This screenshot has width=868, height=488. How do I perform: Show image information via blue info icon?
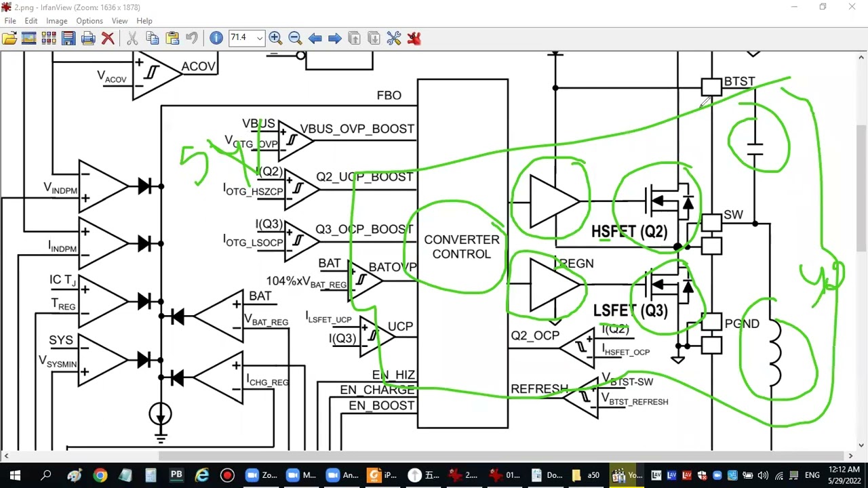[x=216, y=39]
